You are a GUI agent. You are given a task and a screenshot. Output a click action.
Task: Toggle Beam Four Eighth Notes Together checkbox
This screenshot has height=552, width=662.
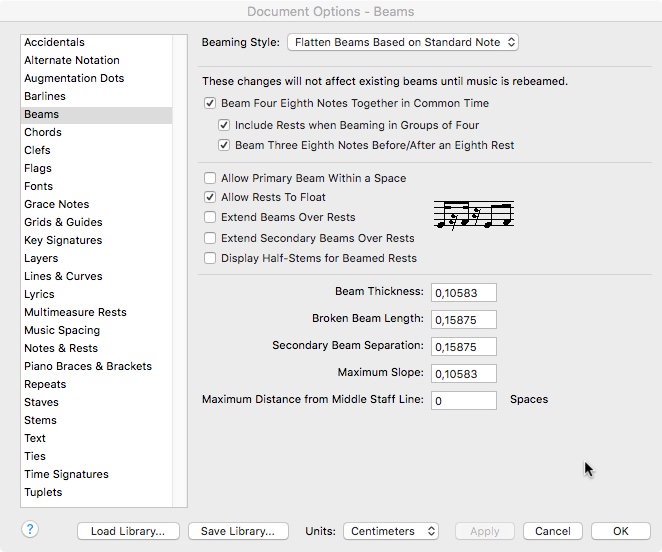point(210,103)
